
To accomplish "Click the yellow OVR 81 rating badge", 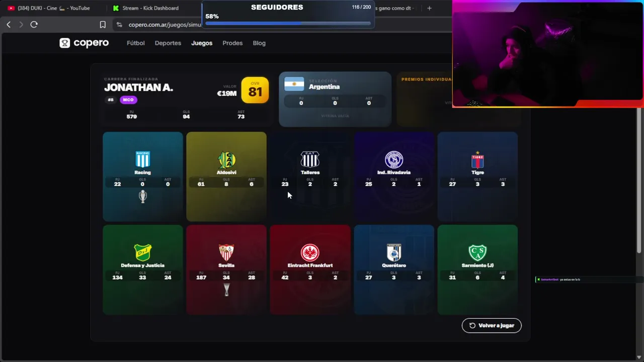I will pos(255,90).
